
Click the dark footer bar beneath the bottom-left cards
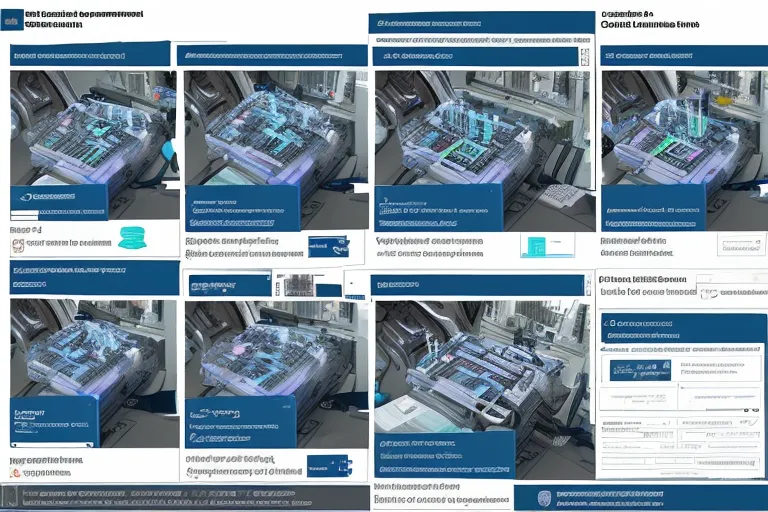pos(180,497)
